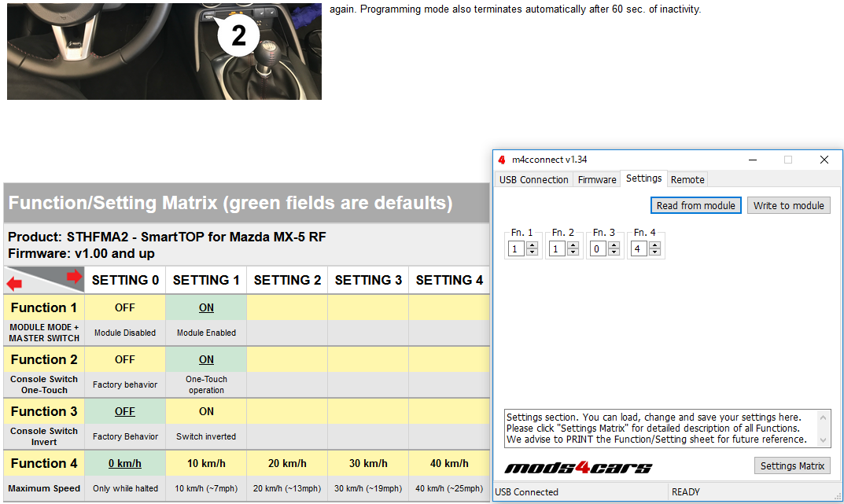Click Function 3 ON cell

pyautogui.click(x=206, y=411)
